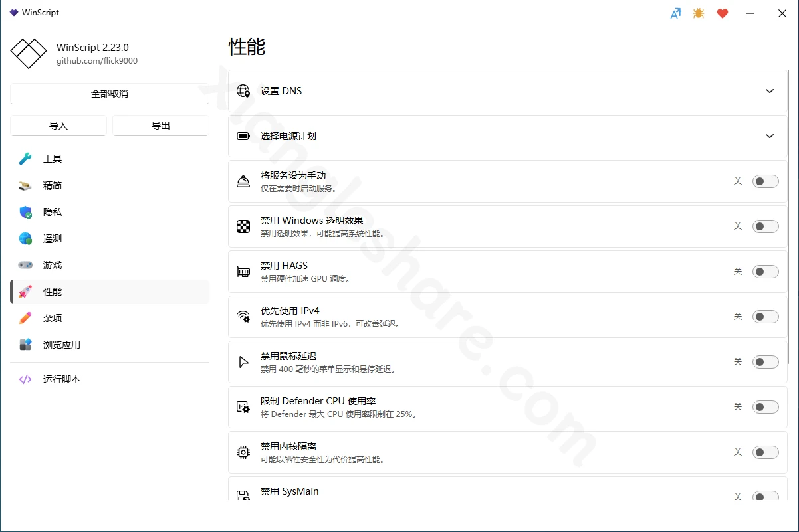Click the github.com/flick9000 link
The width and height of the screenshot is (799, 532).
click(x=97, y=60)
